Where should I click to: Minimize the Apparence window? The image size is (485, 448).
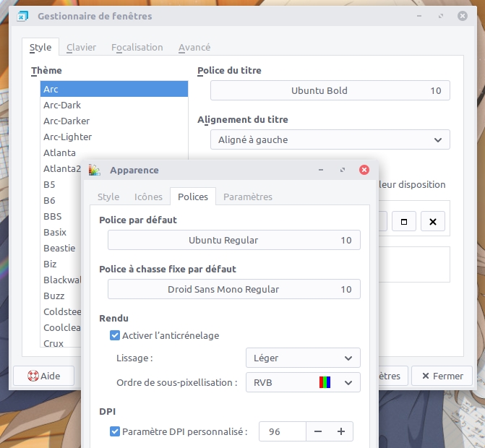click(x=321, y=170)
